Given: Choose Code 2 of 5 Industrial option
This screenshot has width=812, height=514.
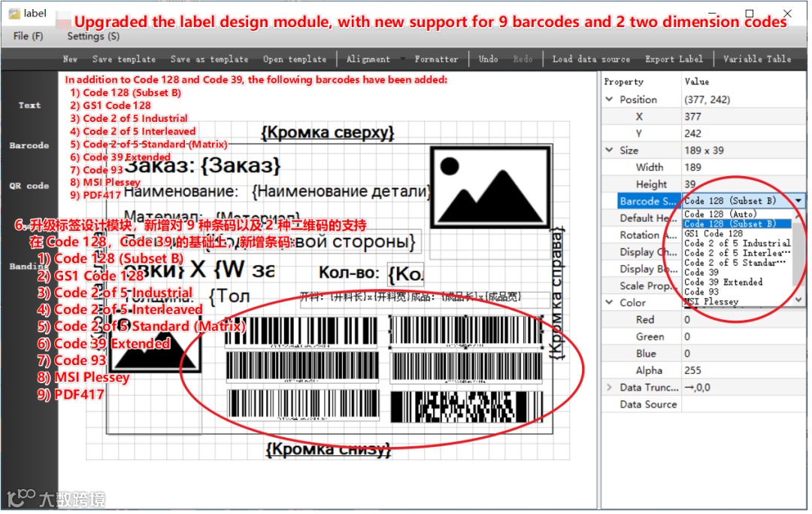Looking at the screenshot, I should (x=737, y=244).
